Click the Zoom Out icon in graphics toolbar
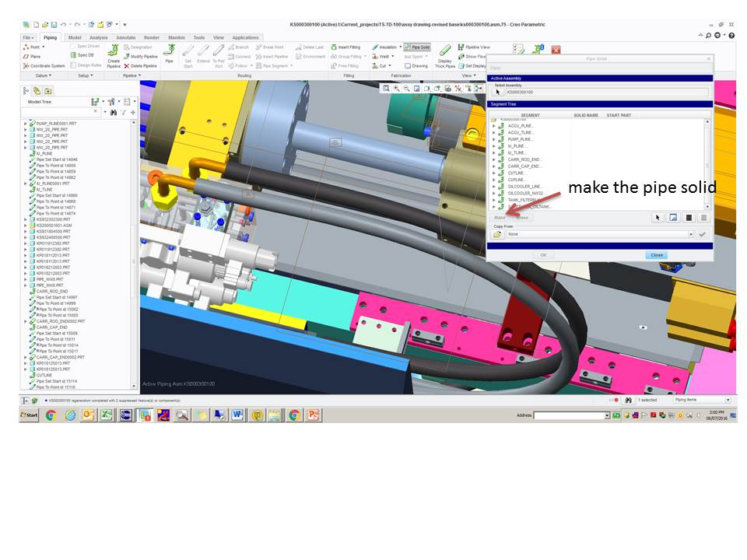 [406, 89]
